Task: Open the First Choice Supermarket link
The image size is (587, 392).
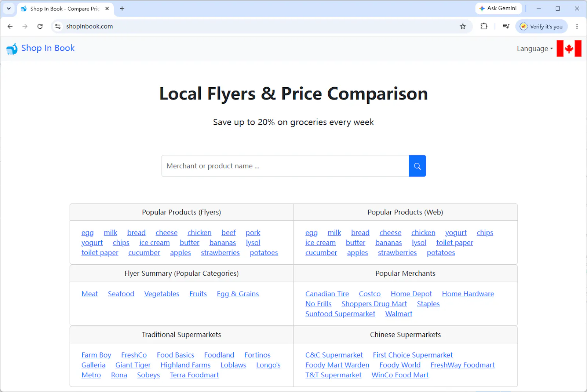Action: click(413, 355)
